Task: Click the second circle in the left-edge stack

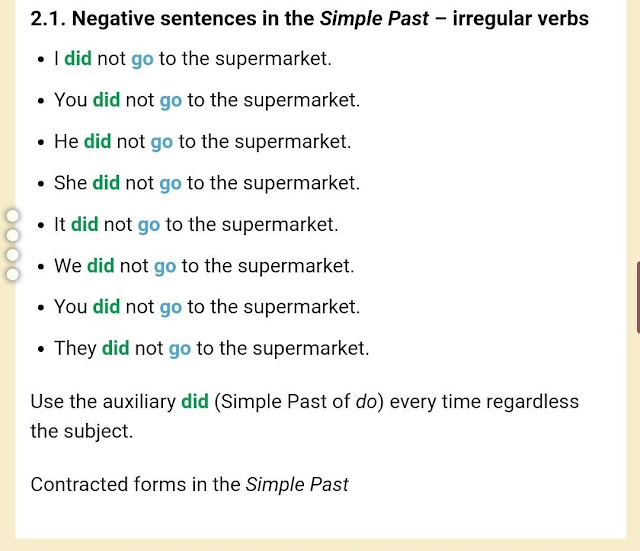Action: (13, 236)
